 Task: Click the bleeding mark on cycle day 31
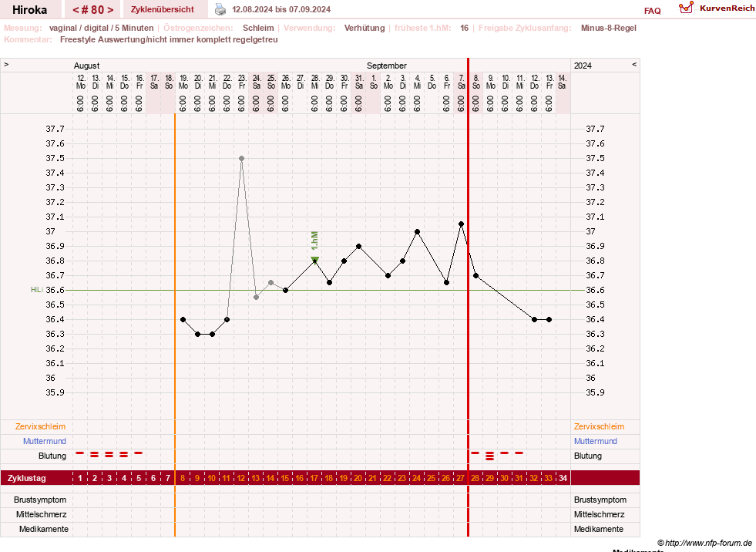pyautogui.click(x=519, y=453)
